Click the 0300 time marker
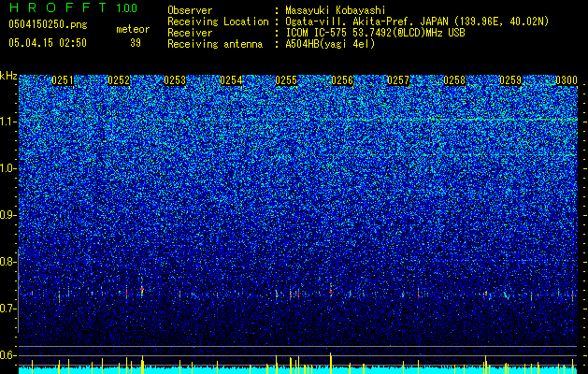This screenshot has height=374, width=588. 566,80
